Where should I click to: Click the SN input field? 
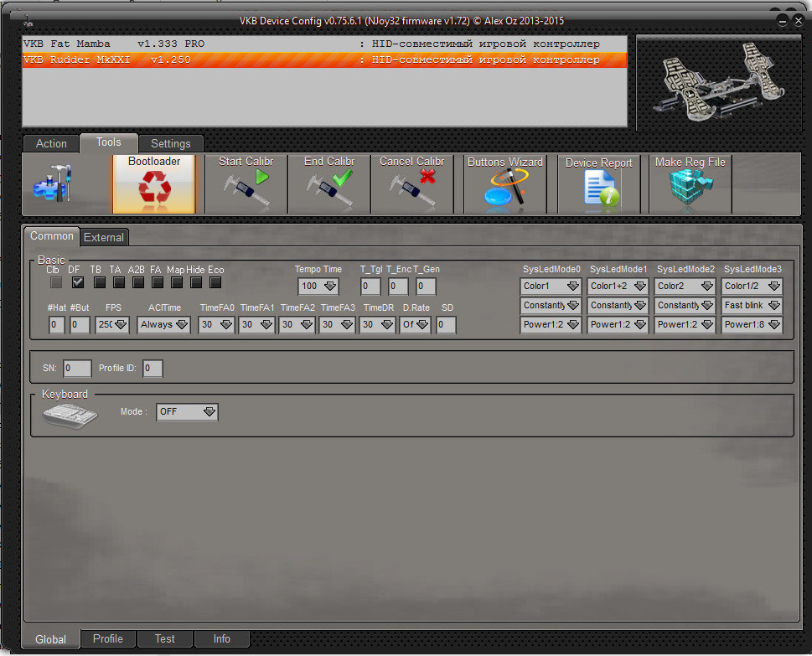coord(77,368)
